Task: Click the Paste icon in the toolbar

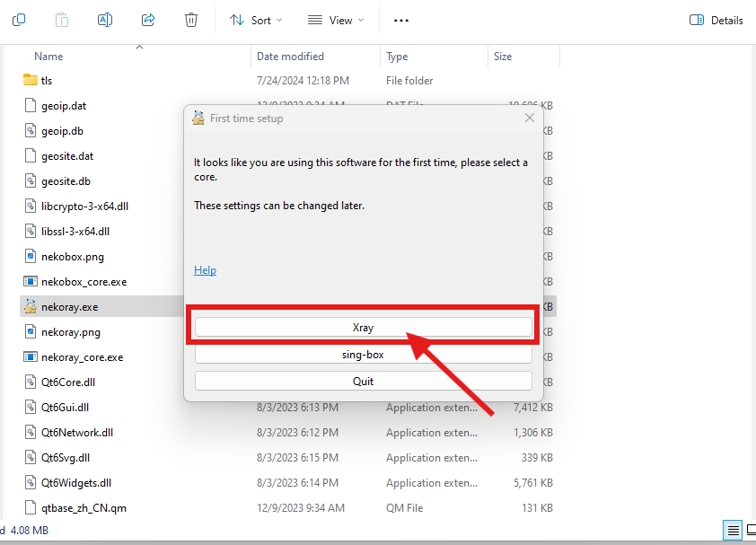Action: [62, 20]
